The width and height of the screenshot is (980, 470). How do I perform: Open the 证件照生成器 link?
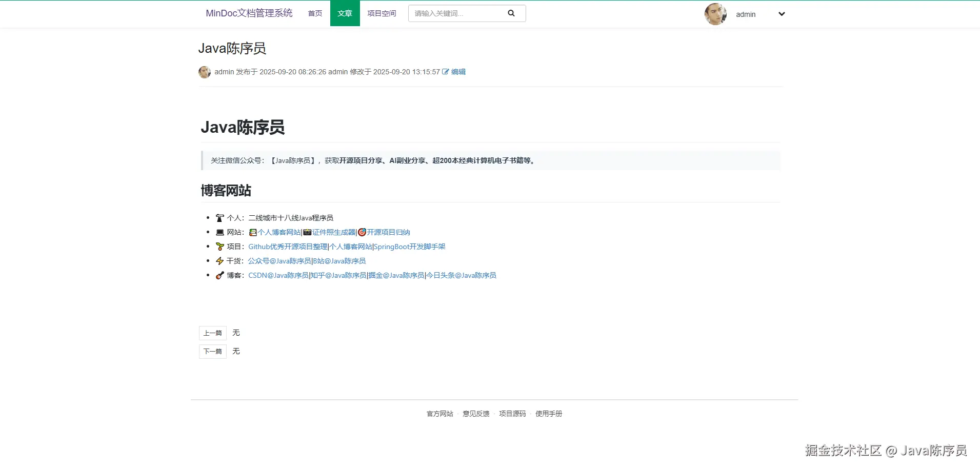click(334, 233)
